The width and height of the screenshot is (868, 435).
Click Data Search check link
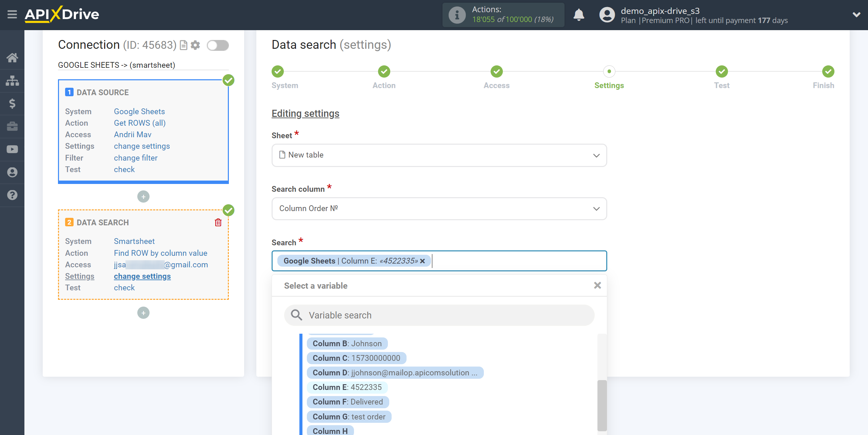coord(124,288)
